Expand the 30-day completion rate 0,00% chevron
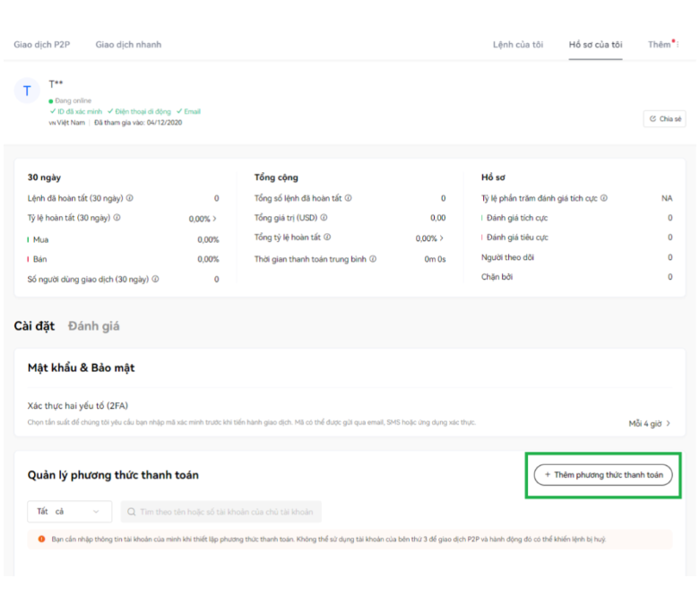Image resolution: width=700 pixels, height=596 pixels. pyautogui.click(x=215, y=219)
